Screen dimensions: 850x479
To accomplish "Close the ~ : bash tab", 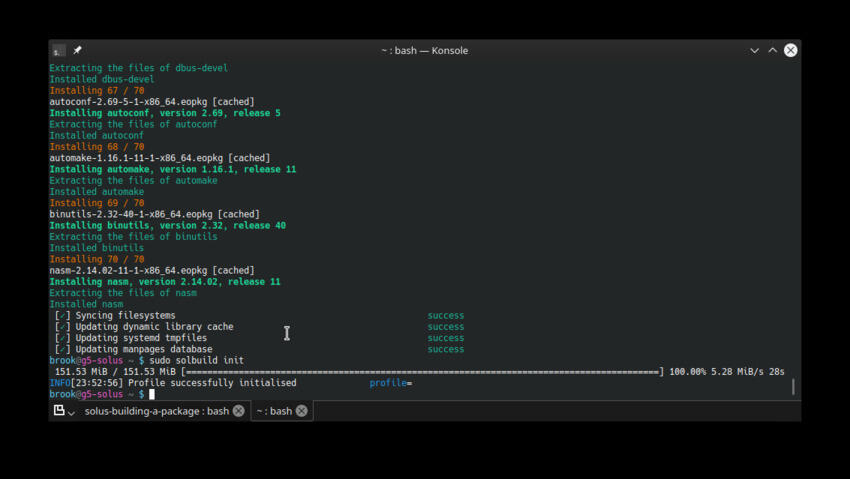I will click(302, 411).
